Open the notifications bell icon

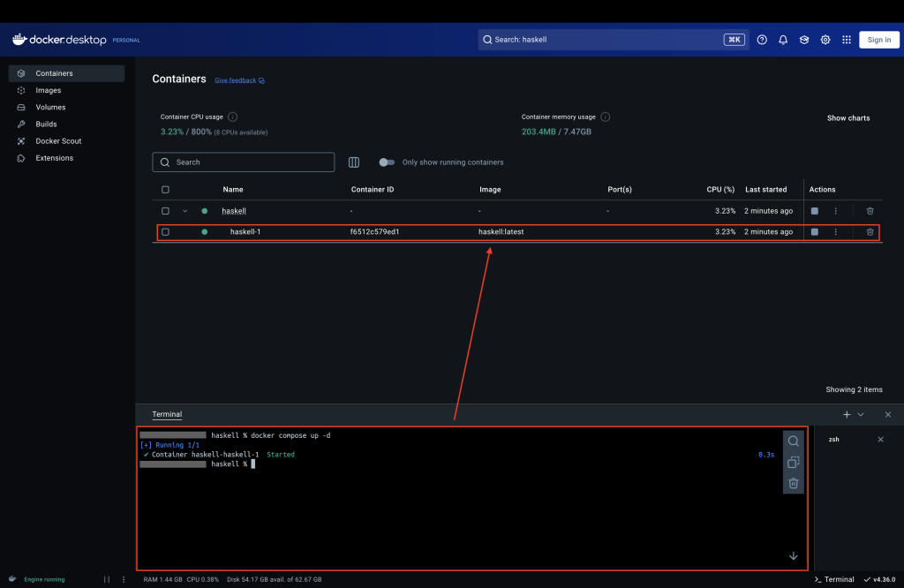[x=783, y=40]
